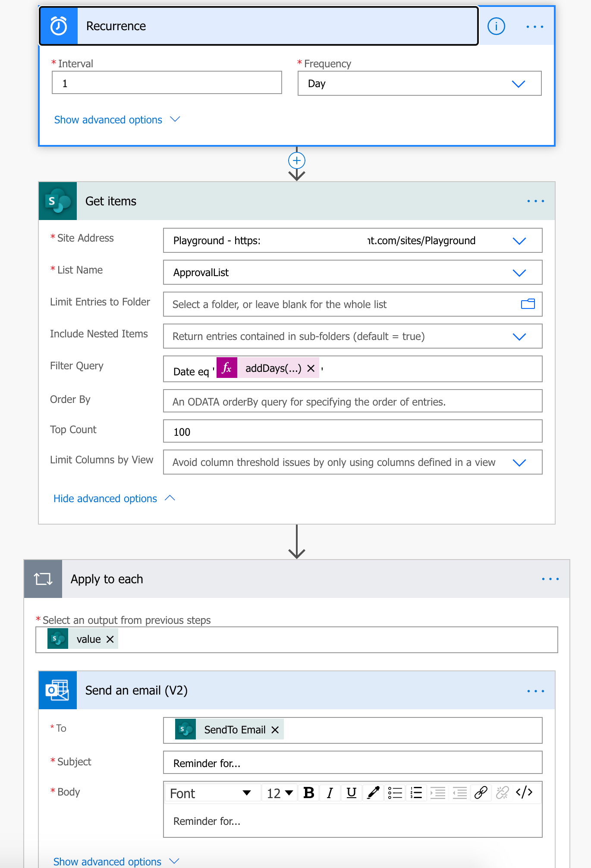Open the Recurrence step ellipsis menu

click(x=534, y=27)
